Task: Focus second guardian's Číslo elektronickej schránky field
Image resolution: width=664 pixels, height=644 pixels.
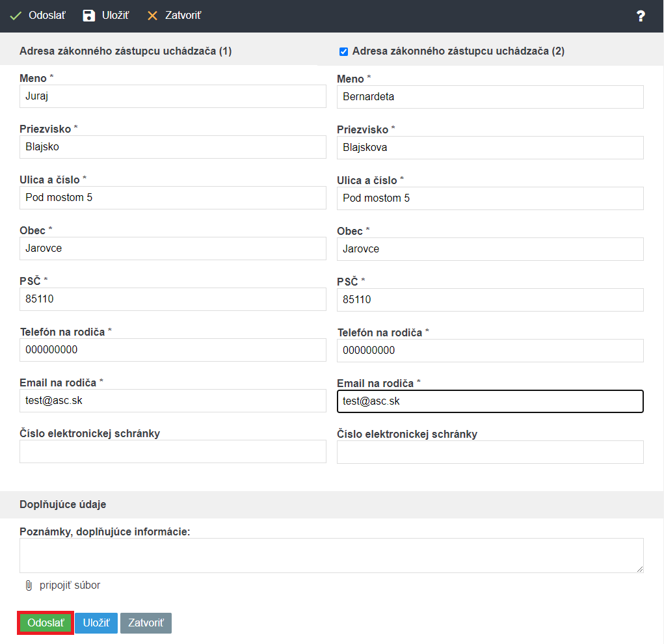Action: tap(490, 452)
